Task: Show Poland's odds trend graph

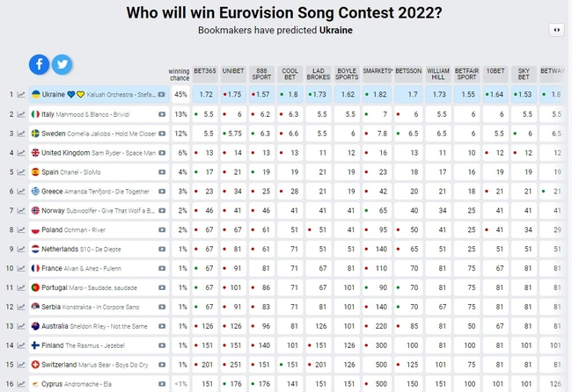Action: (x=21, y=229)
